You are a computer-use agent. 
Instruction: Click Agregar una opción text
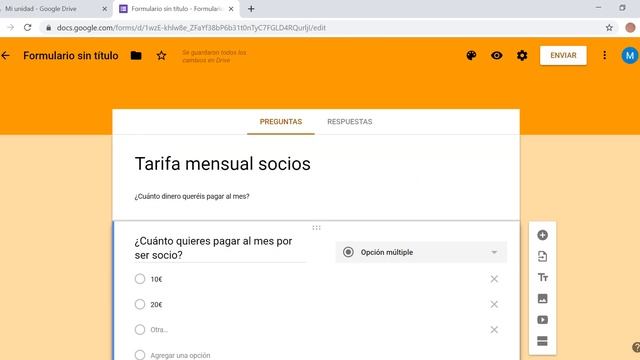tap(180, 356)
